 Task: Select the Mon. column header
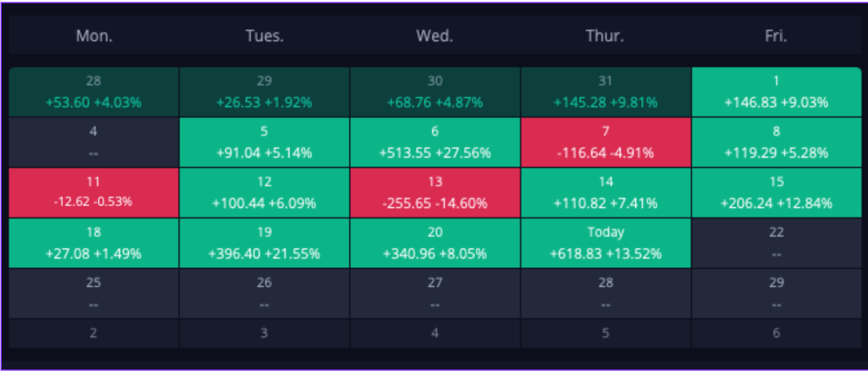coord(94,36)
